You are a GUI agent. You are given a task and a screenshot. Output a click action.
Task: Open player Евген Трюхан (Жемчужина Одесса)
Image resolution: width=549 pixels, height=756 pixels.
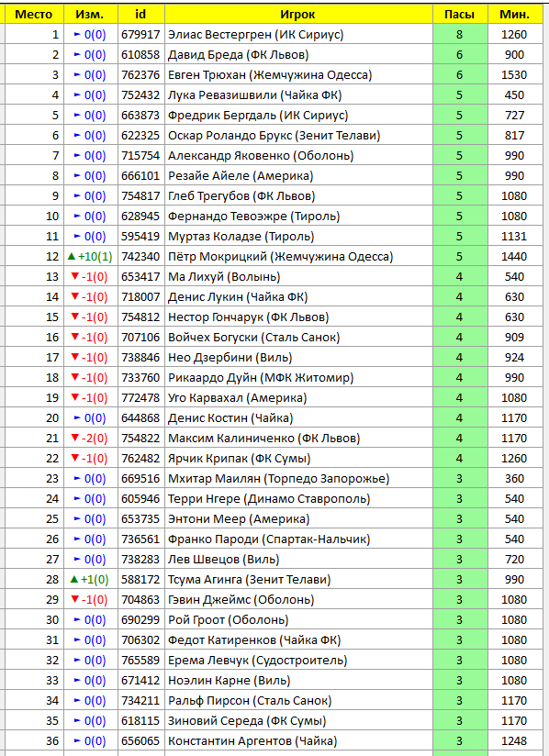pos(270,75)
